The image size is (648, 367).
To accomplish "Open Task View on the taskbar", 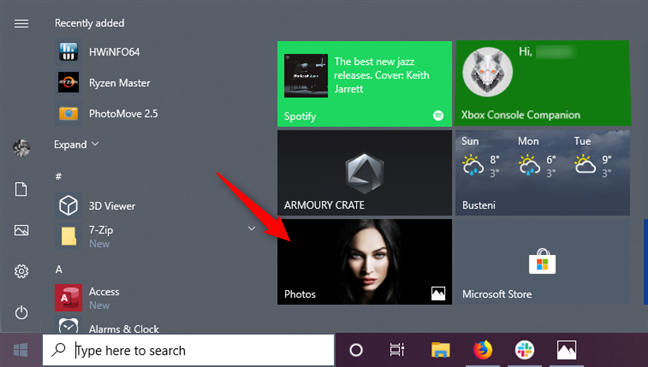I will coord(397,350).
